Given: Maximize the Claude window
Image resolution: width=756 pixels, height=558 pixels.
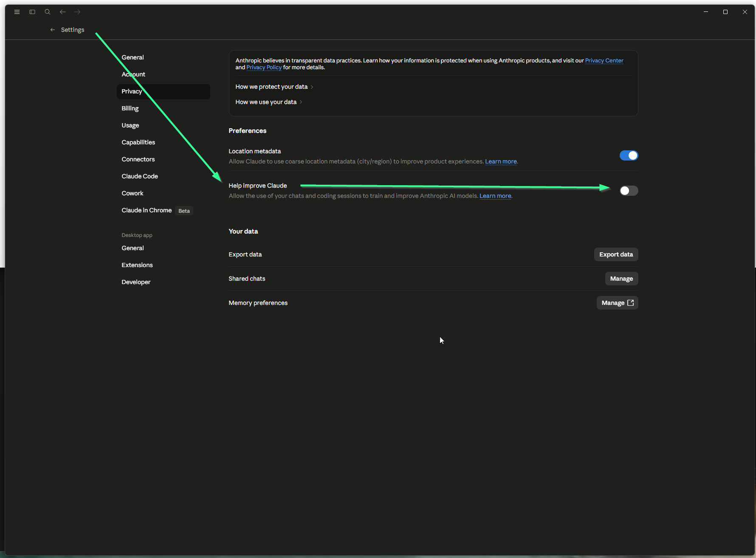Looking at the screenshot, I should tap(725, 12).
